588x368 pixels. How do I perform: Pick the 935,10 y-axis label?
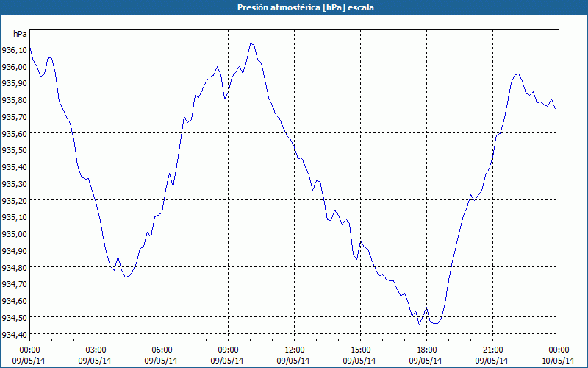tap(15, 217)
